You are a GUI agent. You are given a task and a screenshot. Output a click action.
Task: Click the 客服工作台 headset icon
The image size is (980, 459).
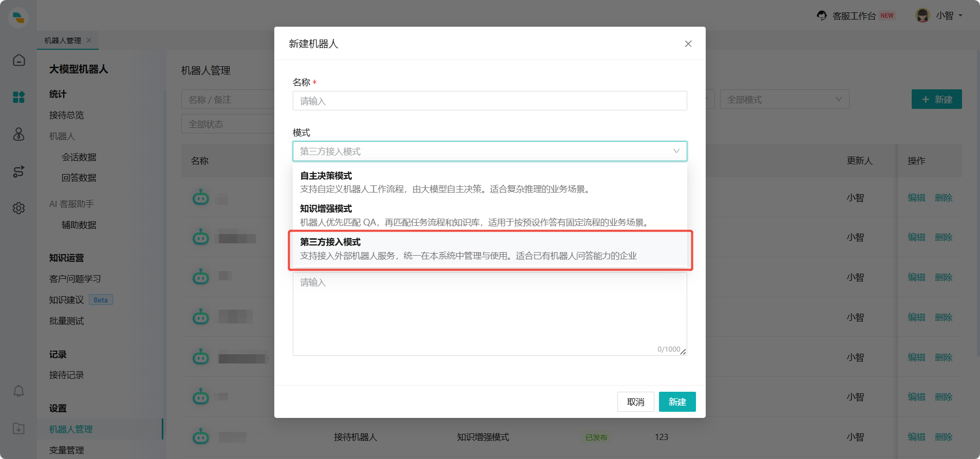(822, 15)
